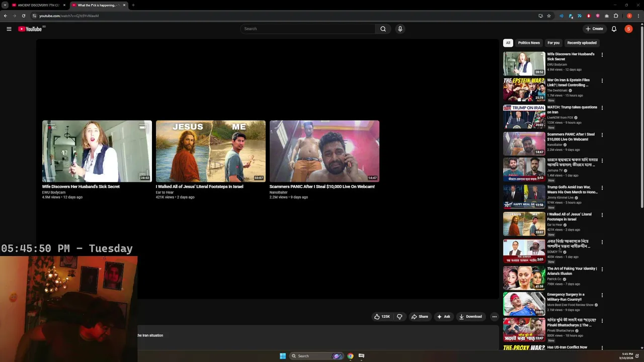644x362 pixels.
Task: Open Ear to Hear channel under end-screen video
Action: pyautogui.click(x=165, y=193)
